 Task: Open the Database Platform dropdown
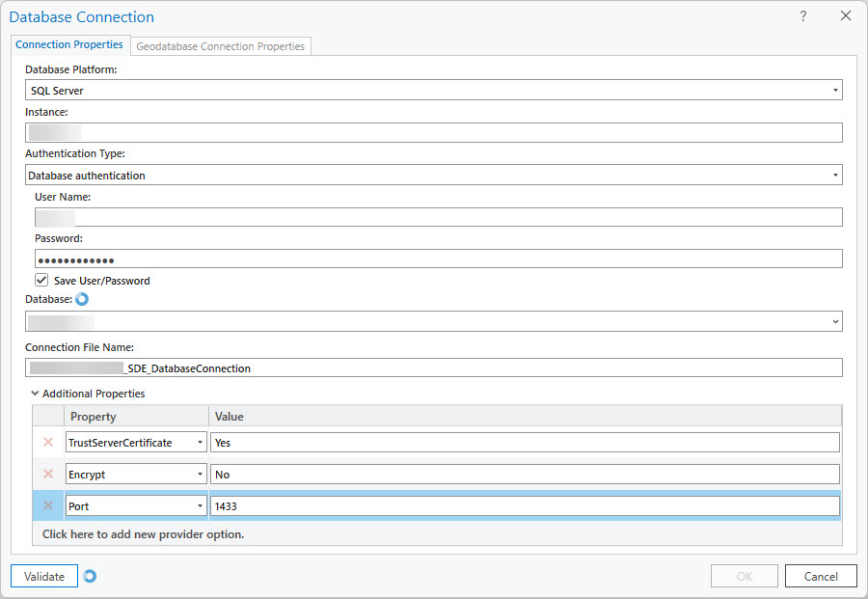[x=834, y=91]
